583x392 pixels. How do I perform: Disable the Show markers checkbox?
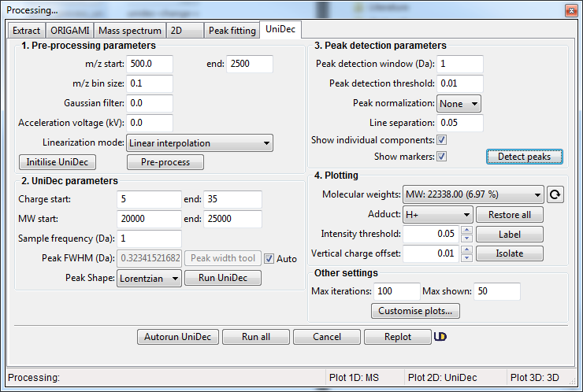pyautogui.click(x=442, y=157)
